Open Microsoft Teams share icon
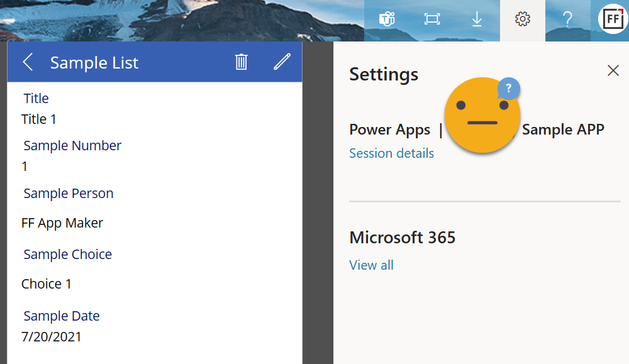 387,19
